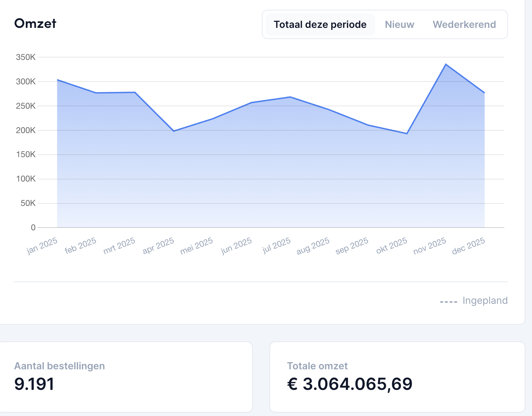This screenshot has width=532, height=416.
Task: Click the Omzet chart title
Action: click(35, 24)
